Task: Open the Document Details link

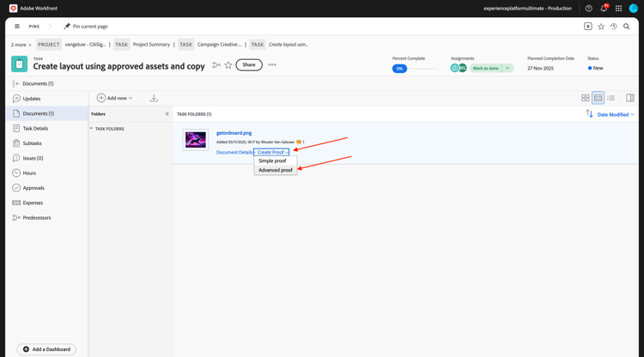Action: point(234,152)
